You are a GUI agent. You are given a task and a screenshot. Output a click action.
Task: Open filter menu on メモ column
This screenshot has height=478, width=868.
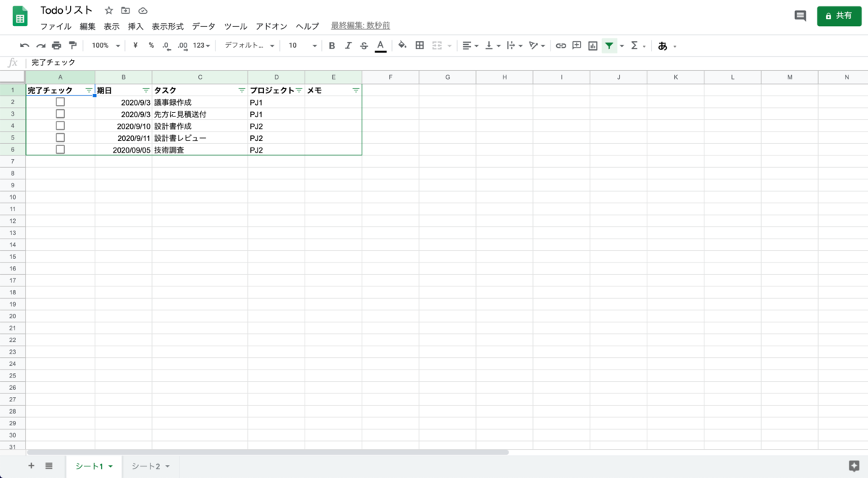(x=356, y=90)
